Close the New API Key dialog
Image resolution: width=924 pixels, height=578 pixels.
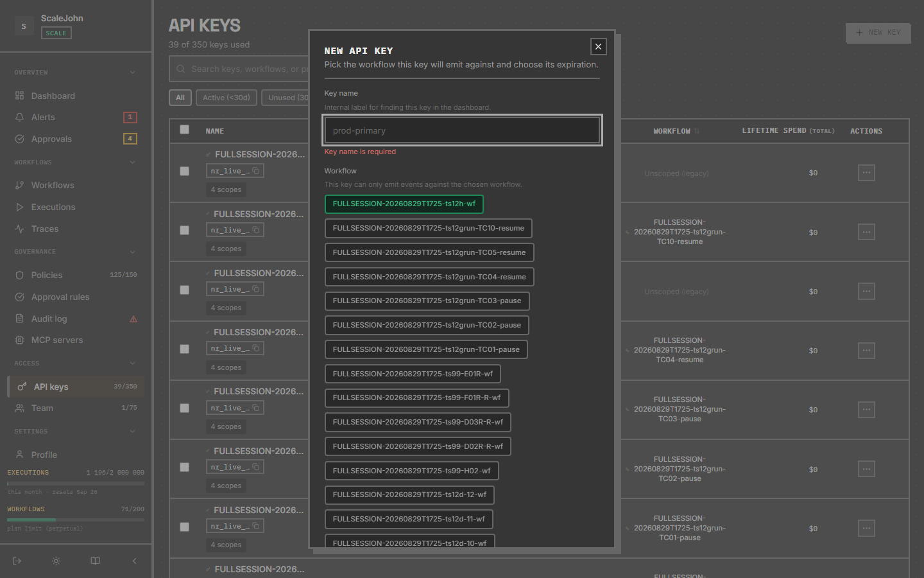click(598, 46)
